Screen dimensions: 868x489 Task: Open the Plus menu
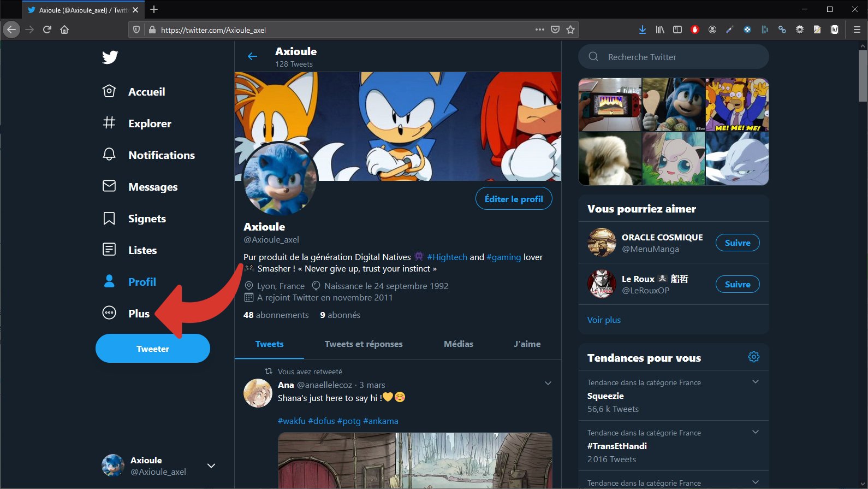click(126, 314)
